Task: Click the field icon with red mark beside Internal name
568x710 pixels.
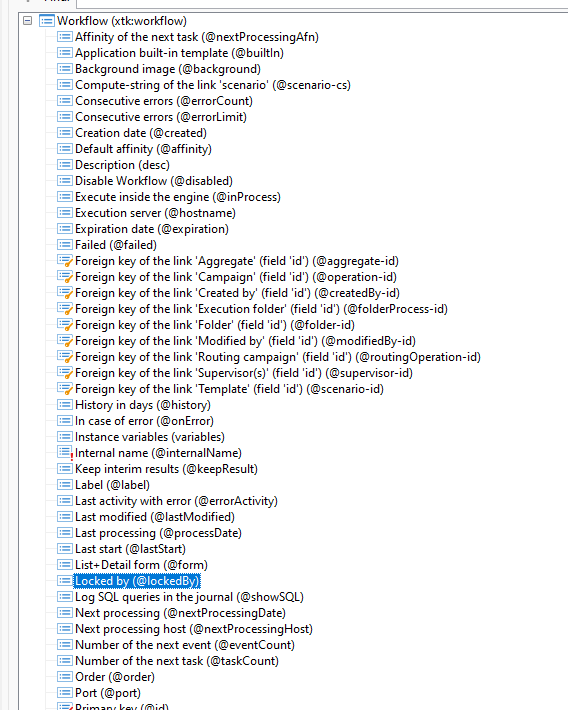Action: click(x=65, y=453)
